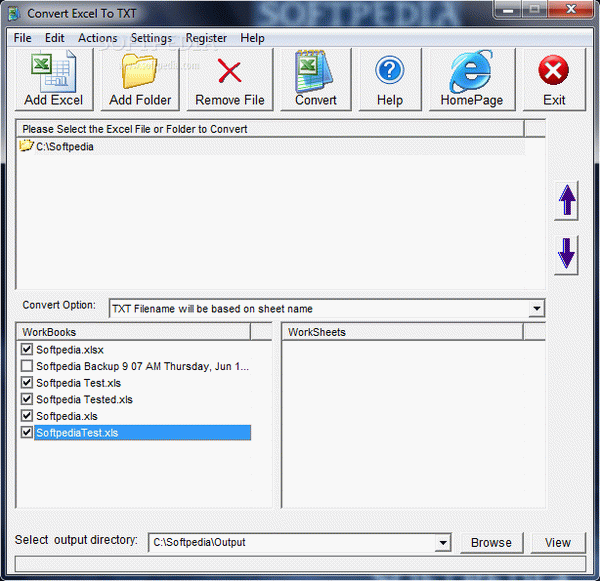
Task: Click the red Exit icon
Action: pyautogui.click(x=553, y=70)
